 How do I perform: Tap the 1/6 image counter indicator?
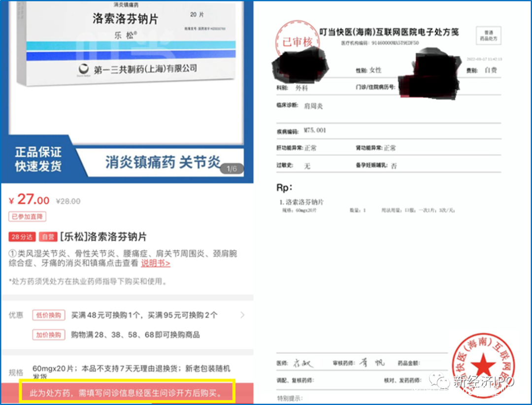[232, 169]
